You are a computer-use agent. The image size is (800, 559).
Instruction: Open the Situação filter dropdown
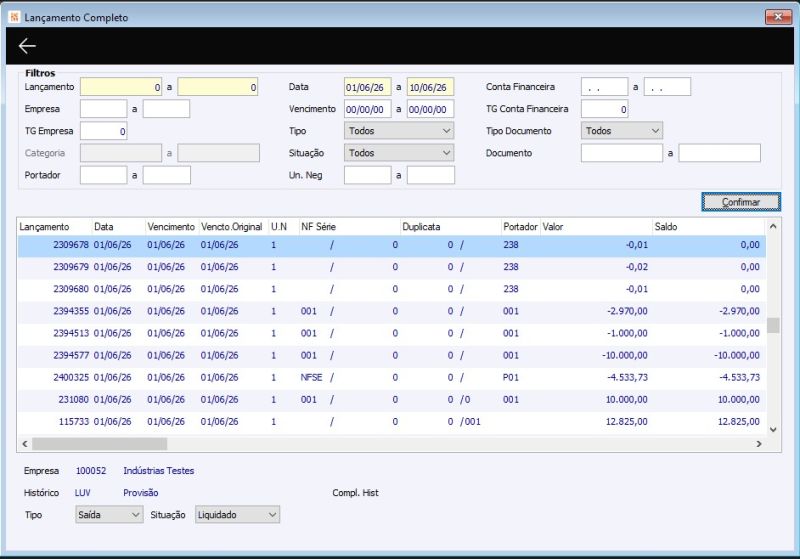[398, 153]
